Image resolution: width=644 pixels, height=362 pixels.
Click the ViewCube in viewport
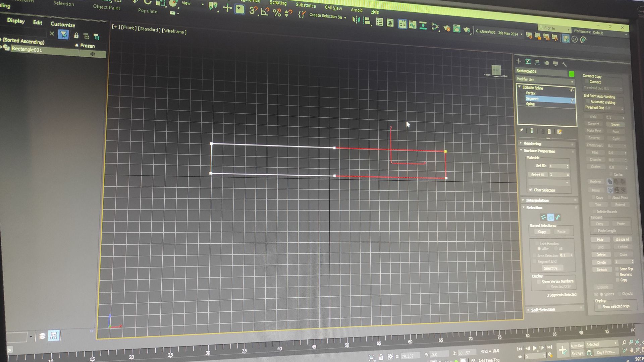click(496, 71)
